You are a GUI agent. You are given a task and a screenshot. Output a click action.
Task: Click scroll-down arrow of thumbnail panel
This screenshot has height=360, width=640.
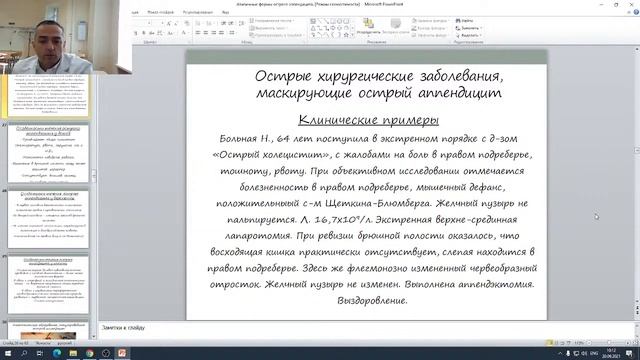coord(94,337)
